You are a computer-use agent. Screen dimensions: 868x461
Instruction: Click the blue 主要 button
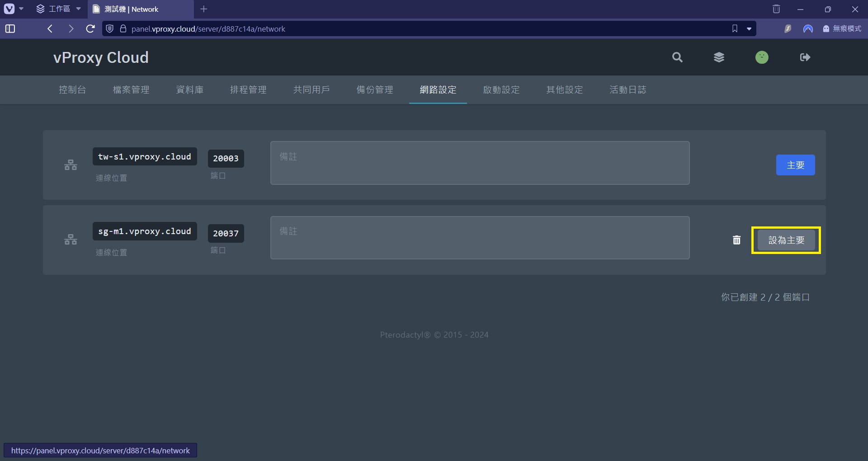(x=795, y=165)
